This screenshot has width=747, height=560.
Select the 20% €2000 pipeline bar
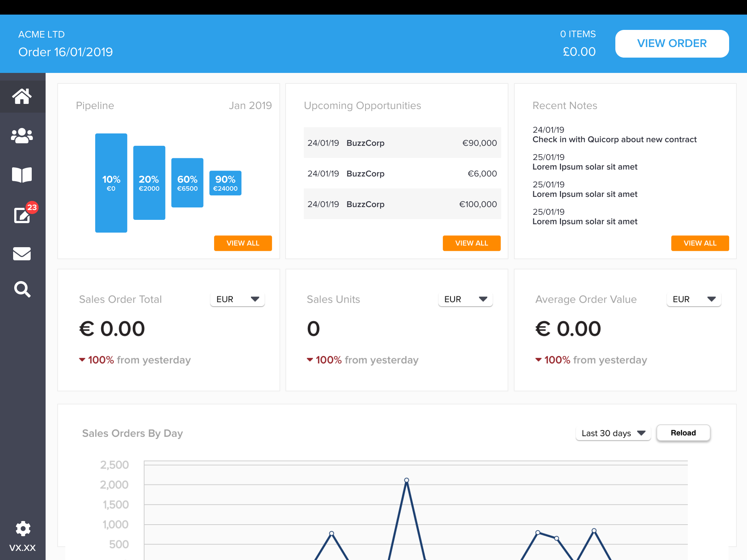tap(149, 183)
